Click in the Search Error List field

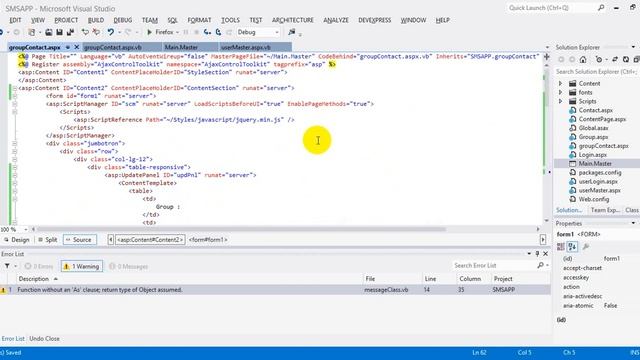tap(494, 265)
